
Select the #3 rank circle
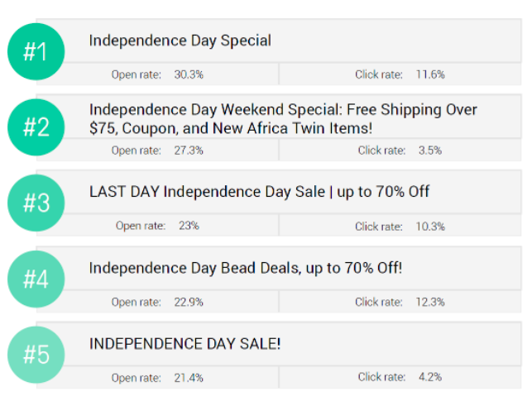pyautogui.click(x=36, y=203)
